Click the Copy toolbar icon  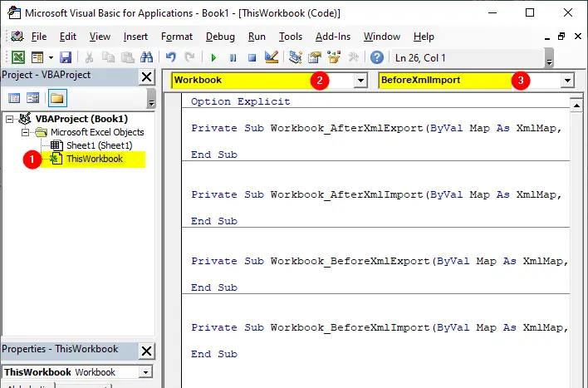(108, 57)
